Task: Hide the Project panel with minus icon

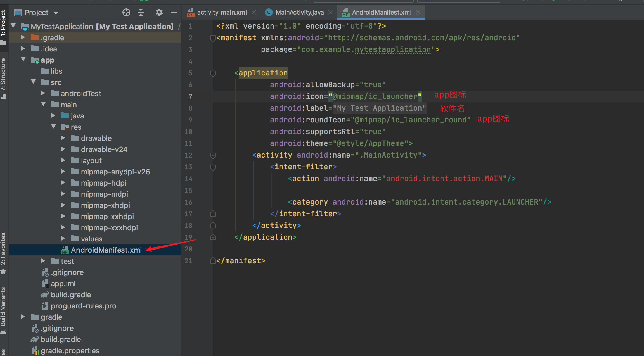Action: coord(174,12)
